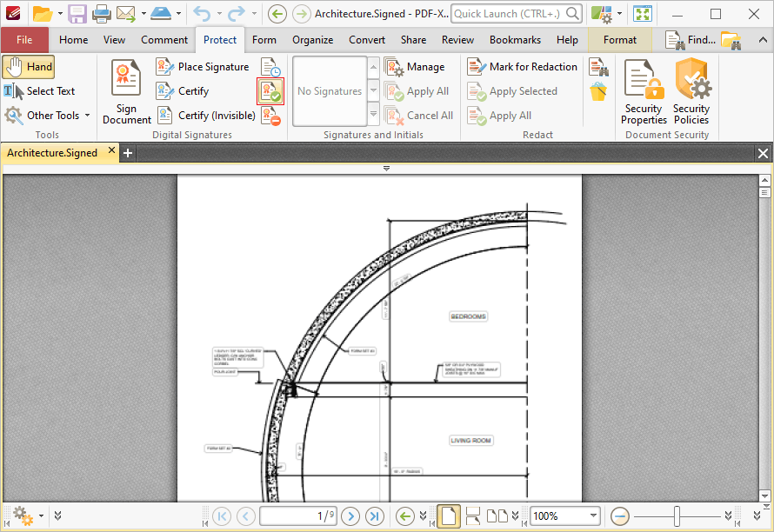Go to next page arrow
The width and height of the screenshot is (774, 532).
click(x=350, y=515)
